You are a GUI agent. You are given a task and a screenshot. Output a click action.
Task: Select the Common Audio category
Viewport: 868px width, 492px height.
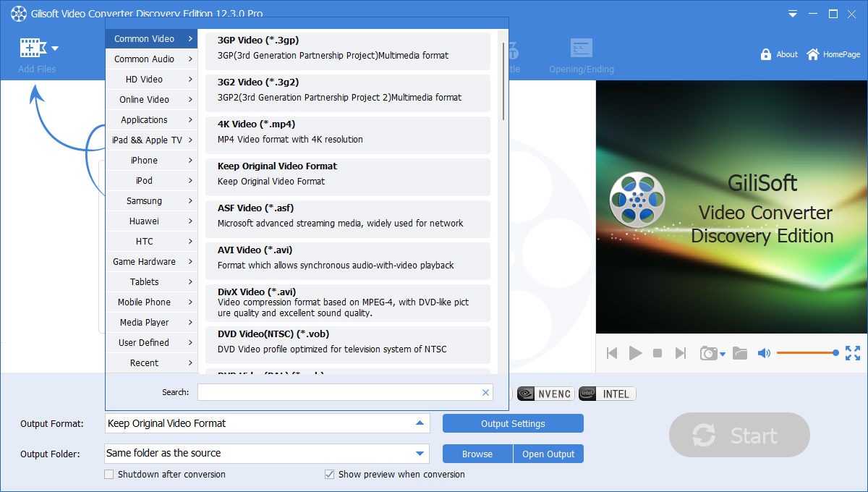pyautogui.click(x=152, y=59)
